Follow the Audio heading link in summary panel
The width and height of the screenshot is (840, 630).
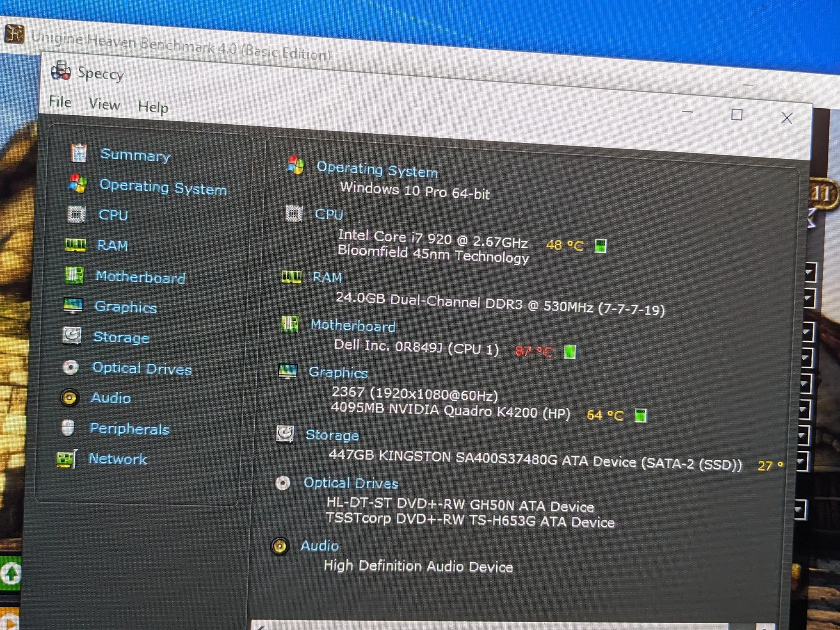[x=320, y=546]
